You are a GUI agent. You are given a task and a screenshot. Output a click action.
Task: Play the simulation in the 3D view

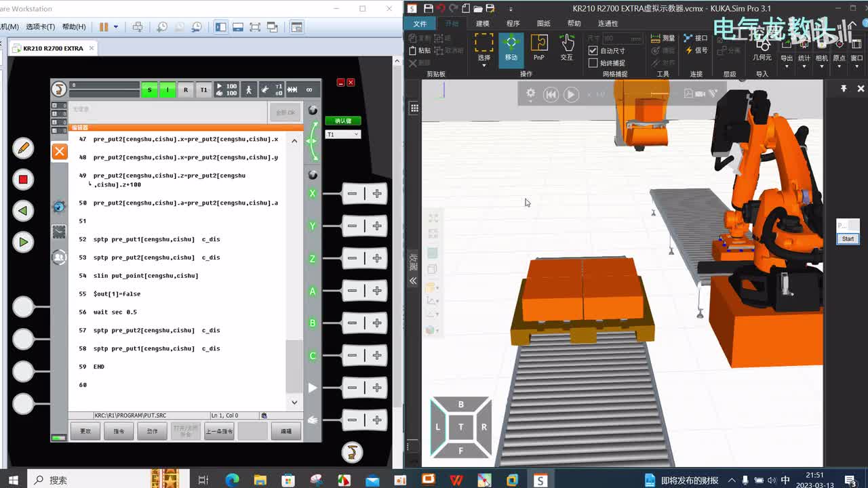(571, 95)
